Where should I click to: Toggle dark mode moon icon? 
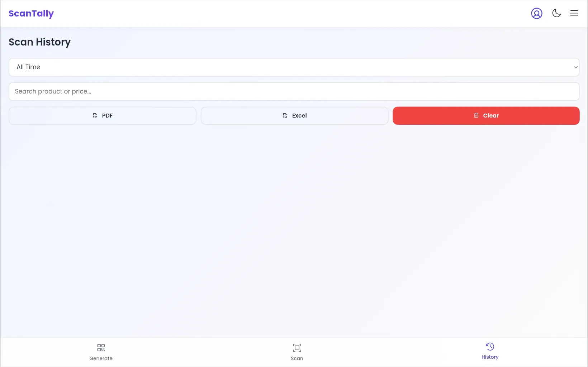coord(556,13)
